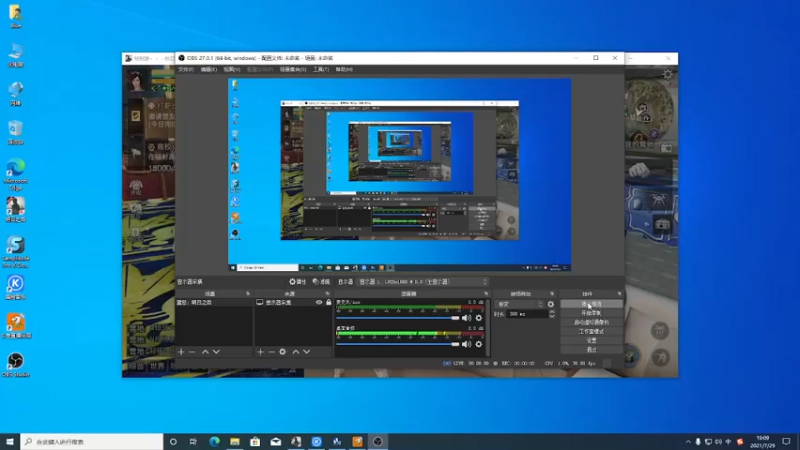Remove the selected scene with the minus icon

(x=192, y=352)
